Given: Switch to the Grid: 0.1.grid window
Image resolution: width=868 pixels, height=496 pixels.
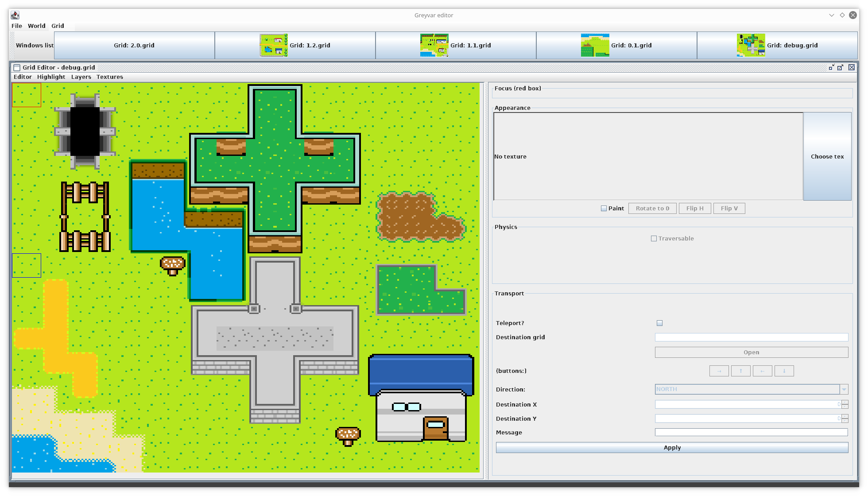Looking at the screenshot, I should tap(616, 45).
